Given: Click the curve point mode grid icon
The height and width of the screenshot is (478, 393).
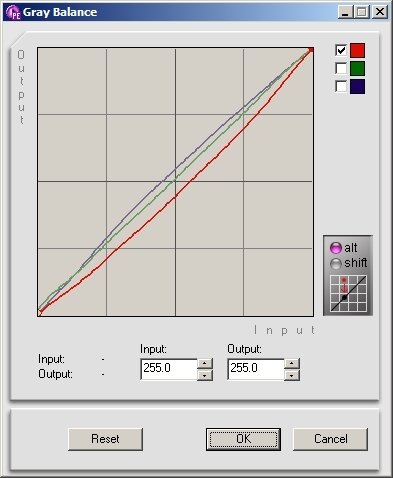Looking at the screenshot, I should 348,294.
